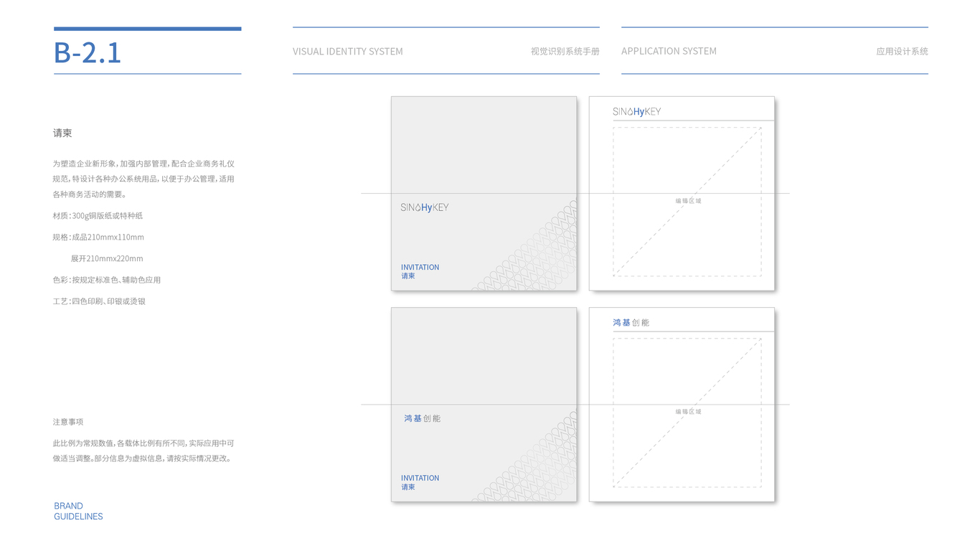Click the "规格:成品210mmx110mm" line
Image resolution: width=980 pixels, height=551 pixels.
click(x=98, y=237)
